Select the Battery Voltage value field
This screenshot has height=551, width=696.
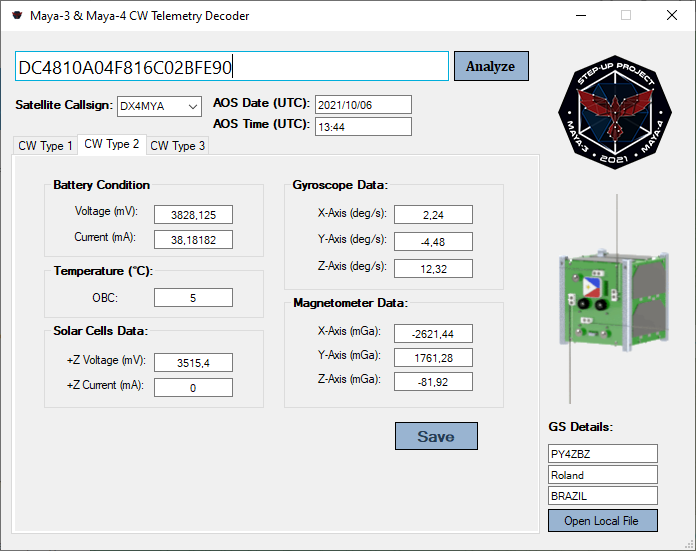(x=193, y=215)
